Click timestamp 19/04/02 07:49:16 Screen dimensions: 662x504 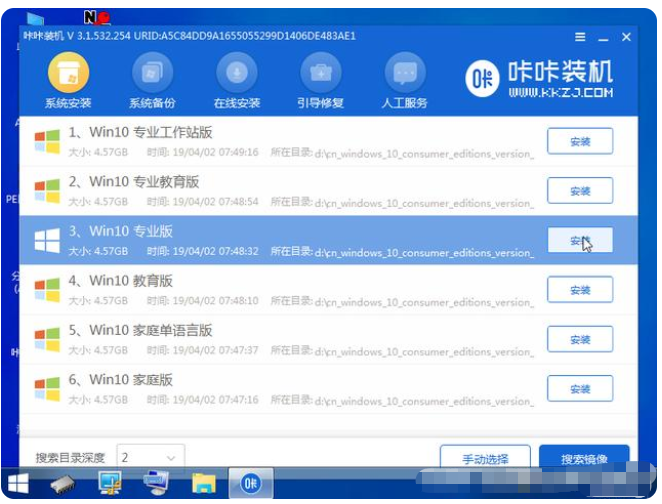coord(215,152)
